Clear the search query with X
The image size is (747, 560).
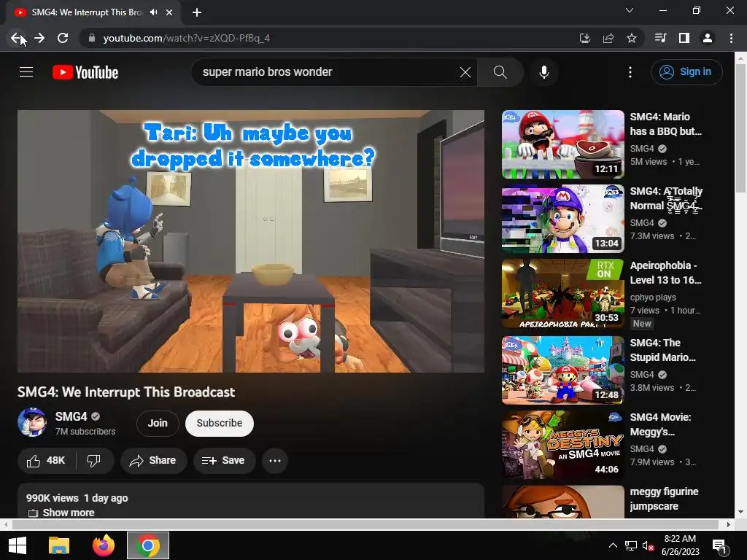point(465,72)
